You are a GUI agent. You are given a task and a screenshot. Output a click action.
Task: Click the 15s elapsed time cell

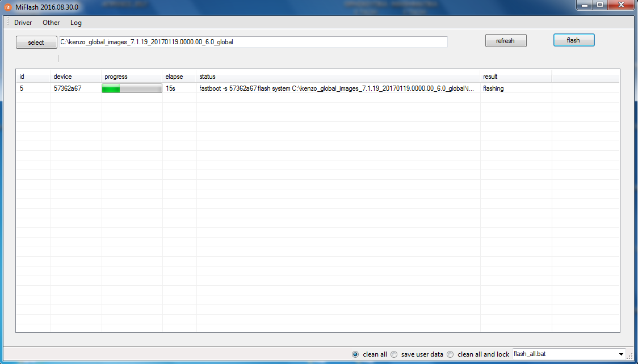tap(170, 88)
